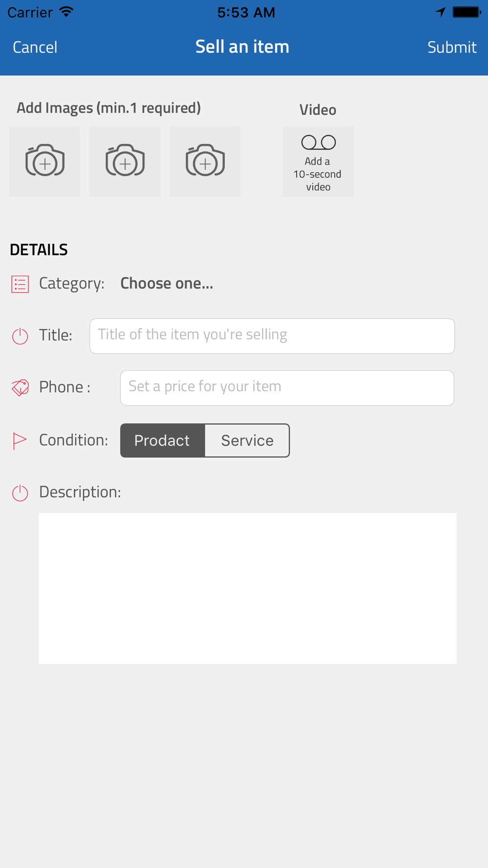Tap the battery indicator in status bar

point(467,12)
